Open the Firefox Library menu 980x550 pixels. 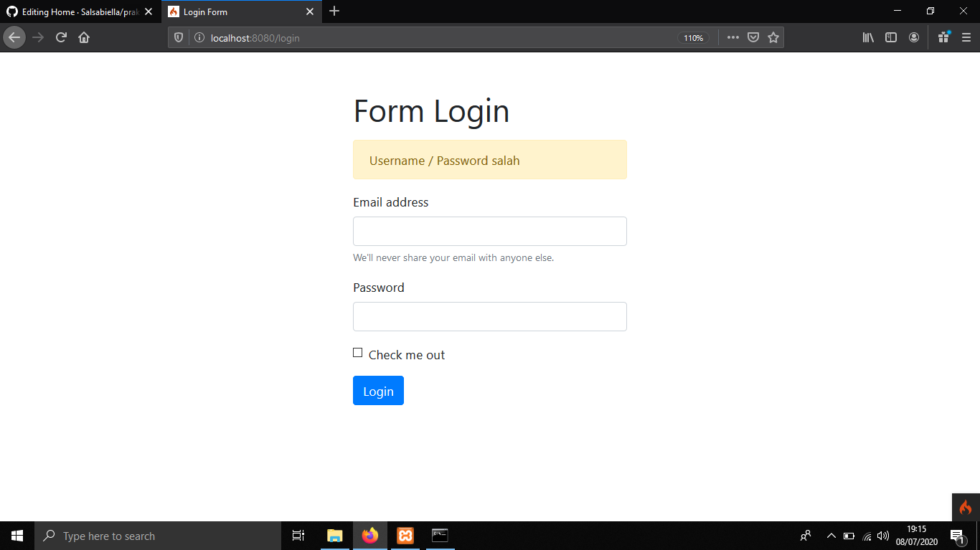coord(868,37)
